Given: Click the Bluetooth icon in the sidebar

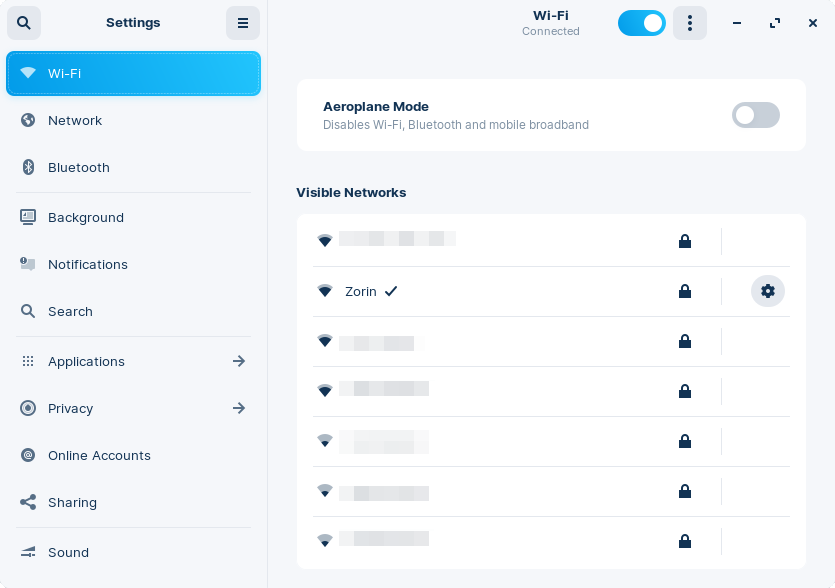Looking at the screenshot, I should pos(28,167).
